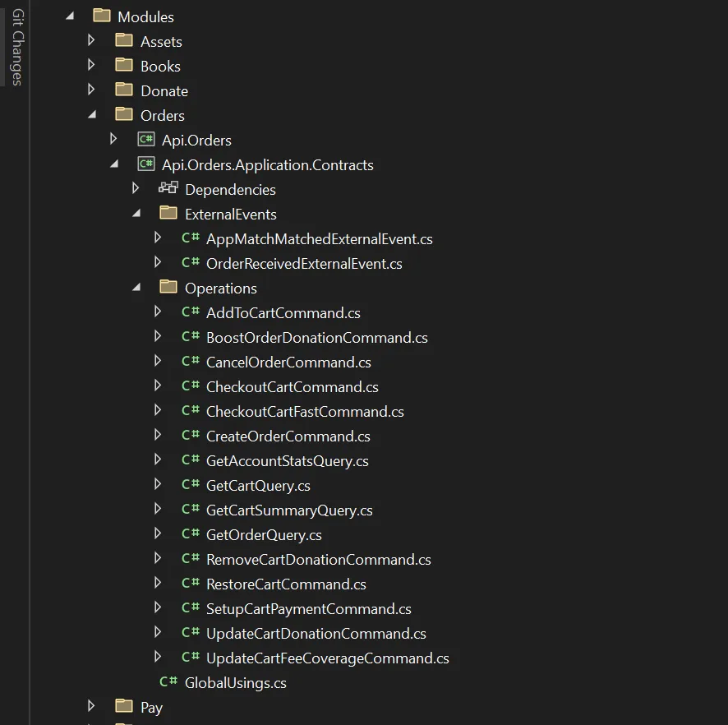This screenshot has height=725, width=728.
Task: Expand the Books folder arrow
Action: pos(90,65)
